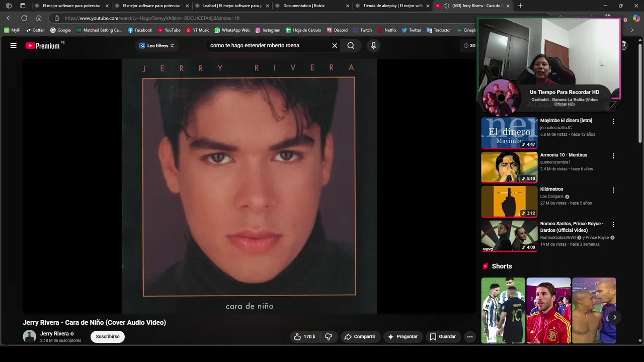Open the Netflix bookmark

point(387,30)
